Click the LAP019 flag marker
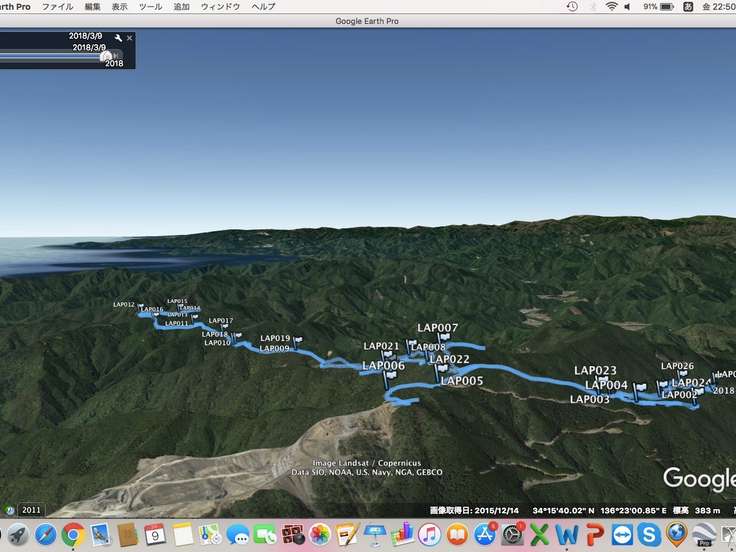The width and height of the screenshot is (736, 552). [297, 341]
